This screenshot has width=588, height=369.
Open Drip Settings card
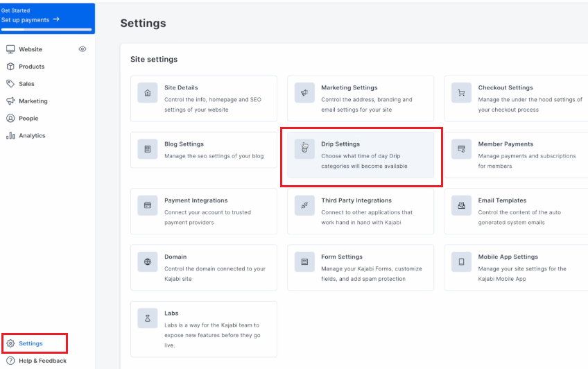[361, 155]
